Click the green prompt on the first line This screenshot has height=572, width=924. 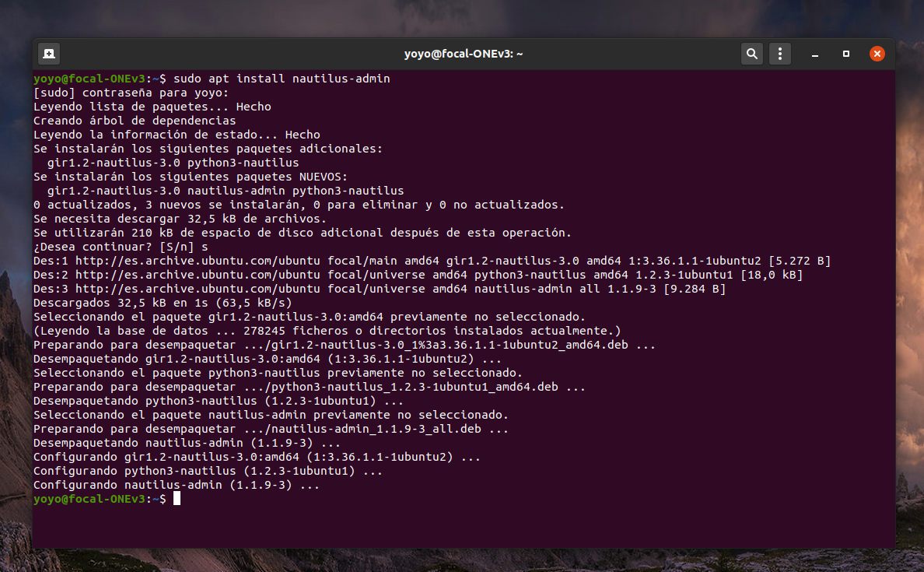(x=89, y=79)
